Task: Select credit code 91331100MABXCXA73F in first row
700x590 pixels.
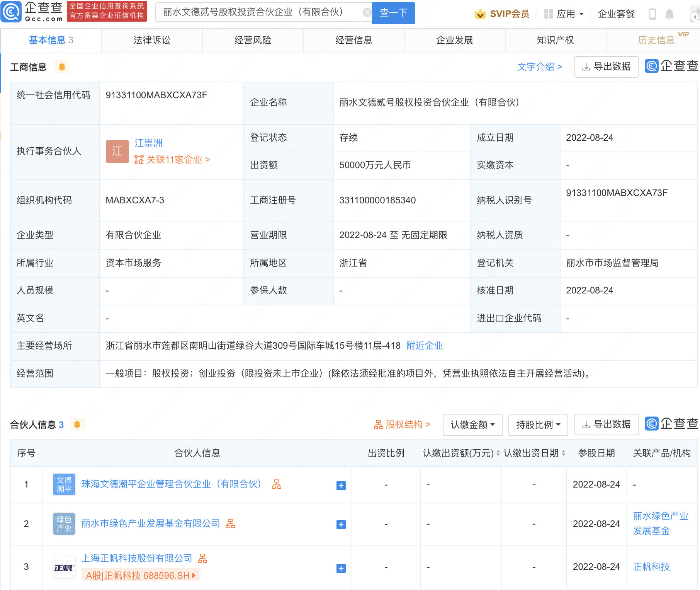Action: [x=156, y=95]
